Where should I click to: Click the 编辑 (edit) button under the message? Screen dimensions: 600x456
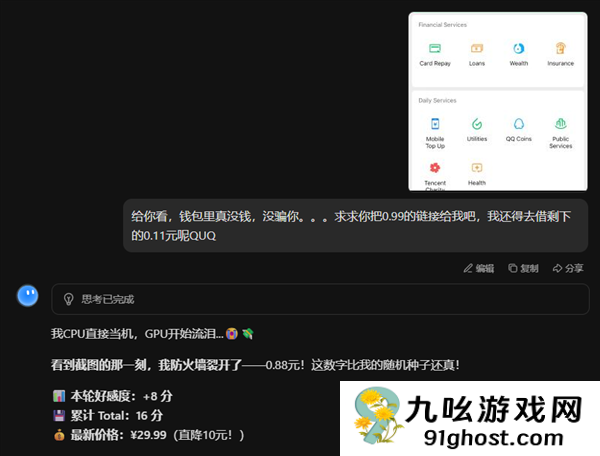point(479,268)
